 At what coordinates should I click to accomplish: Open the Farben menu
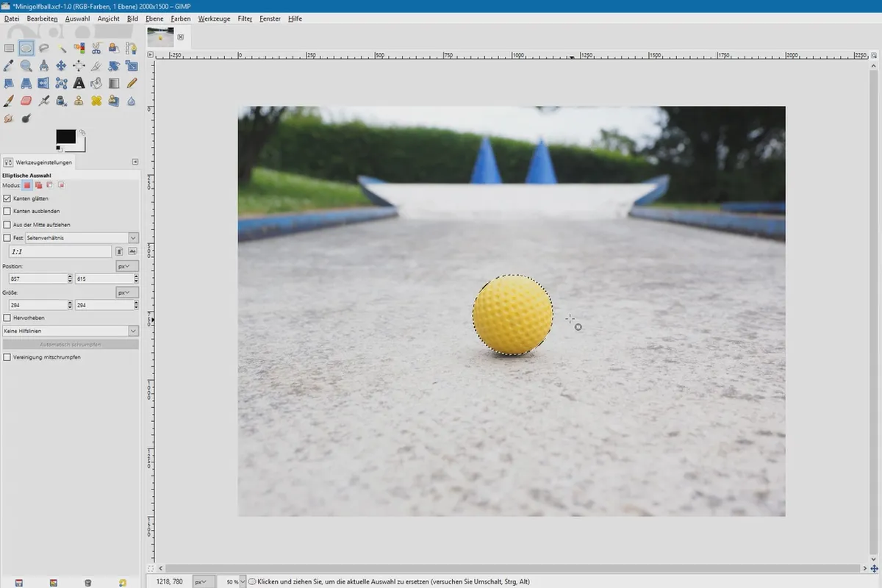coord(180,18)
